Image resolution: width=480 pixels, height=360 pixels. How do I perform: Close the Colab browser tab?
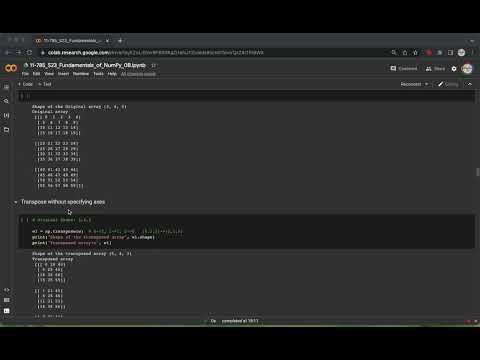pyautogui.click(x=107, y=41)
